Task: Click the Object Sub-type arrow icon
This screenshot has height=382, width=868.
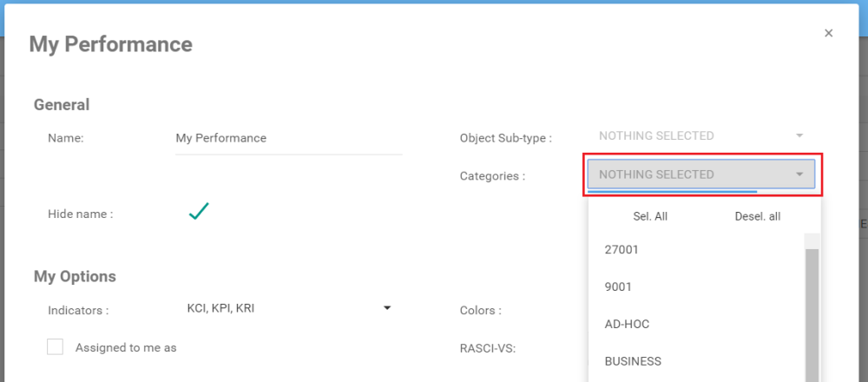Action: point(799,136)
